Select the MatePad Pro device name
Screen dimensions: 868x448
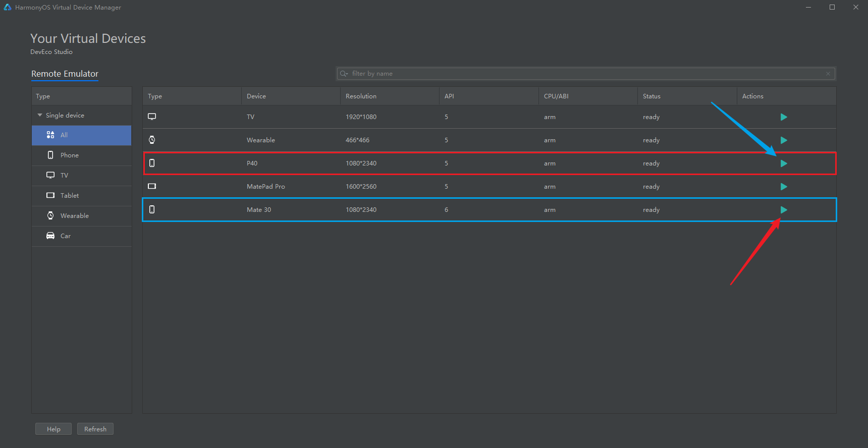coord(266,187)
